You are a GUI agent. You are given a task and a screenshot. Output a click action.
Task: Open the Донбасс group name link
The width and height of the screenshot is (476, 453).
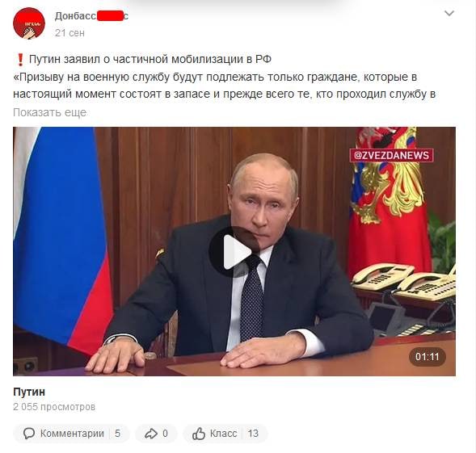(x=91, y=16)
